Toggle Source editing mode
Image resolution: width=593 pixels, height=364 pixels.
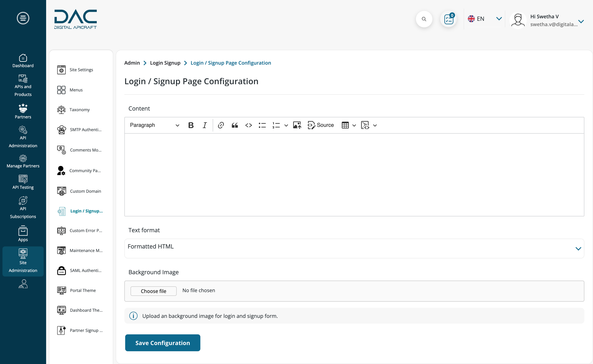coord(321,125)
